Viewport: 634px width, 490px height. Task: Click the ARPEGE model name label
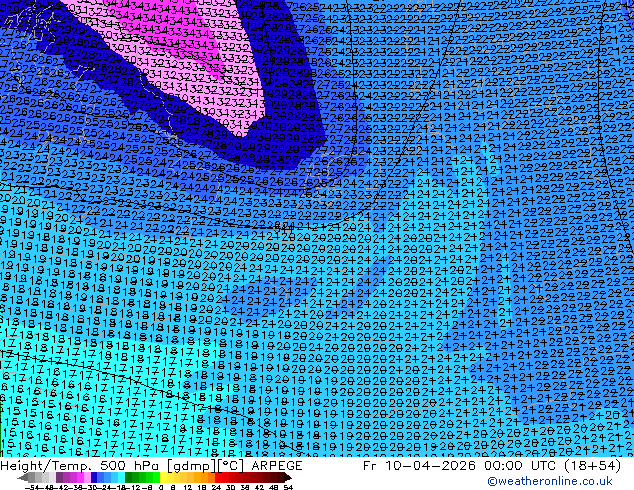coord(277,466)
